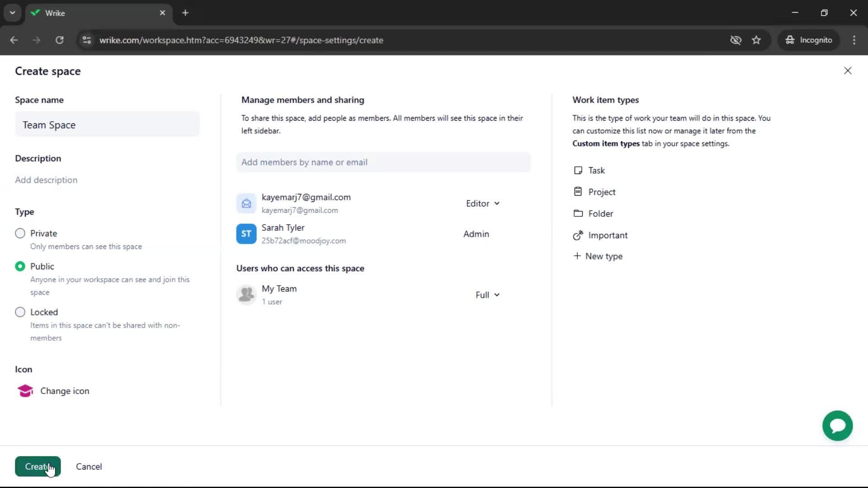Click the Important type icon

(578, 235)
